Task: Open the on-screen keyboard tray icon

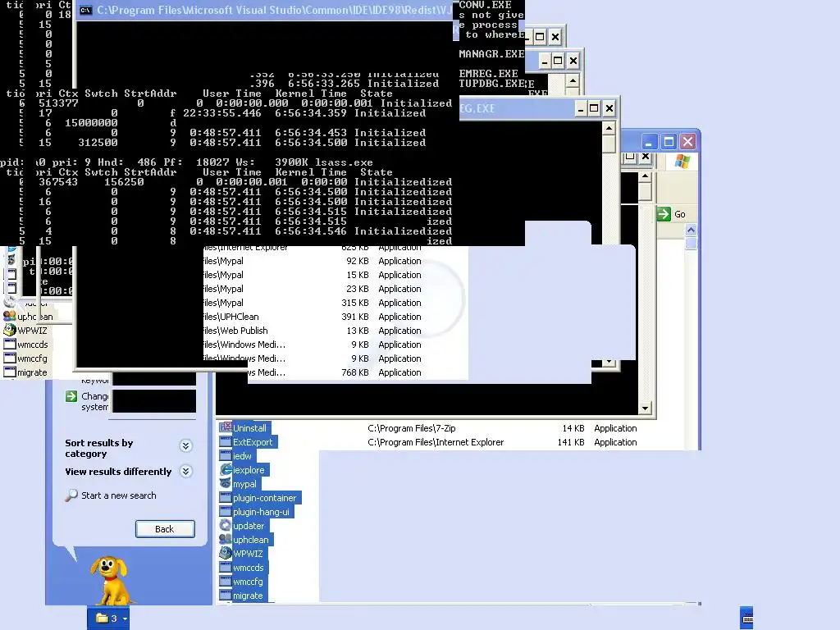Action: tap(747, 618)
